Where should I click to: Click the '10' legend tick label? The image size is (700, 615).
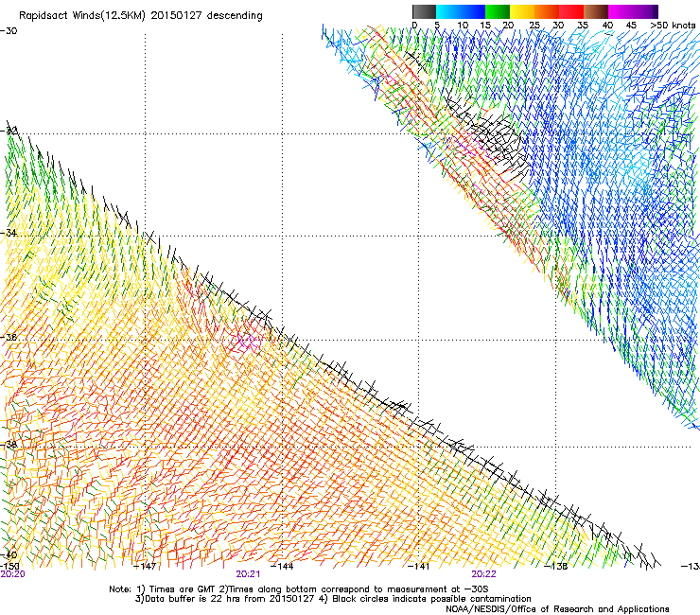coord(463,26)
